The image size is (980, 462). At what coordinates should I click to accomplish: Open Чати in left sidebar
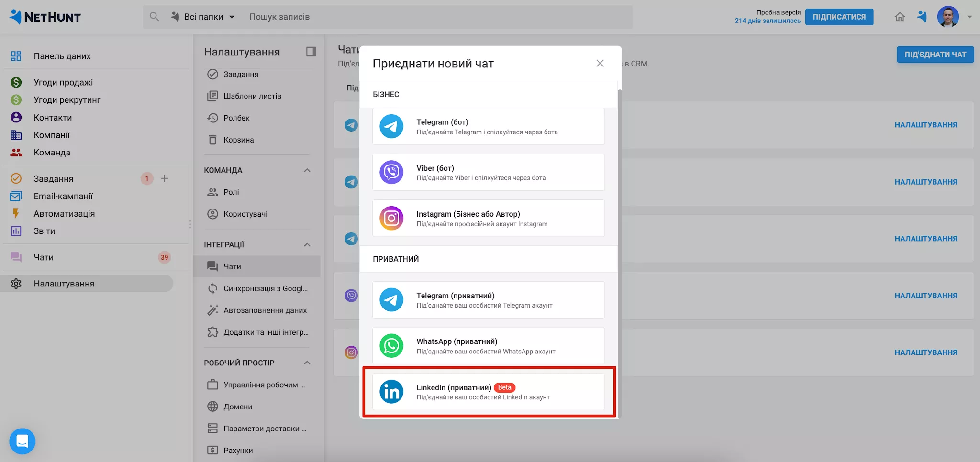pyautogui.click(x=43, y=257)
